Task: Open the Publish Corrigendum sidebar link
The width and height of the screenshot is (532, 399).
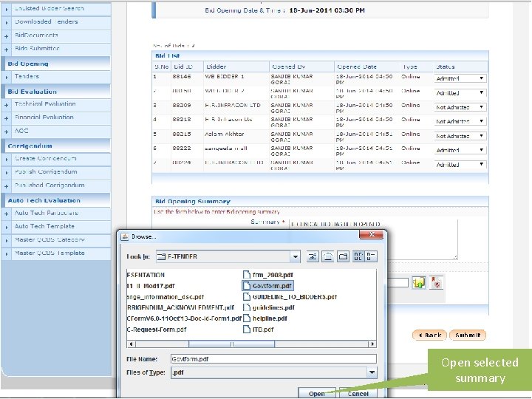Action: [x=46, y=171]
